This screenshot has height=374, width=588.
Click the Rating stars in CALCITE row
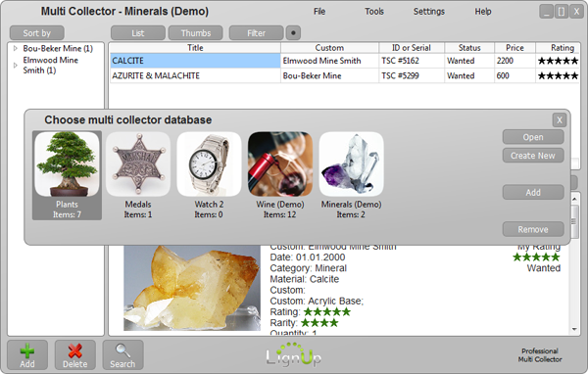pos(558,61)
